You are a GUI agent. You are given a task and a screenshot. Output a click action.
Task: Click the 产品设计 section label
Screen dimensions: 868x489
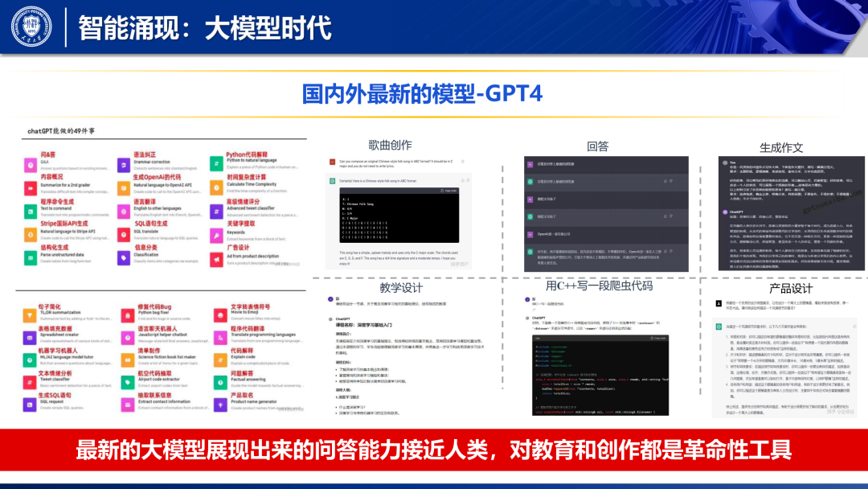(x=791, y=289)
